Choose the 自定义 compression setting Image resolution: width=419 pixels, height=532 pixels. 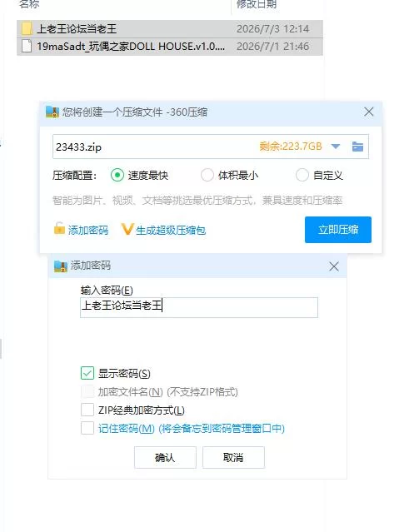tap(302, 176)
